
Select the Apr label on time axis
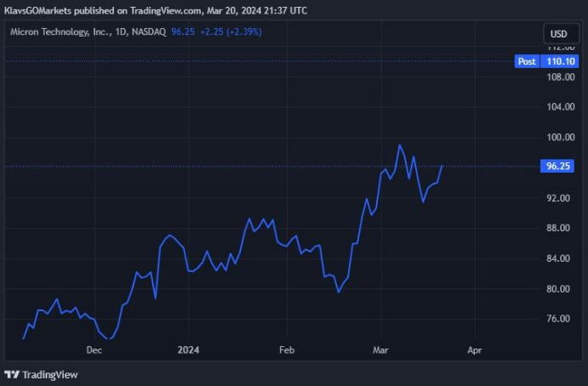coord(474,349)
